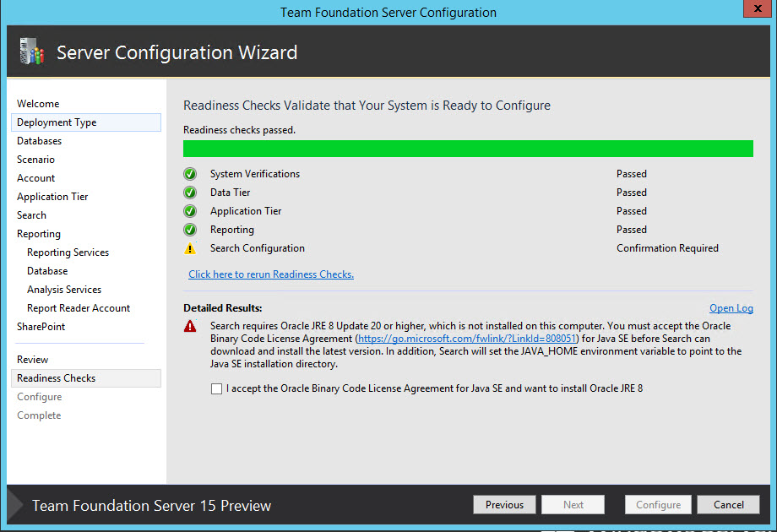Select Reporting Services sub-step
Screen dimensions: 777x532
(68, 252)
